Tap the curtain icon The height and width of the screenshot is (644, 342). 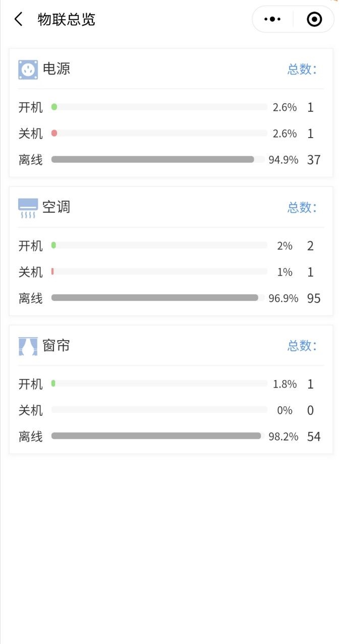pos(28,346)
